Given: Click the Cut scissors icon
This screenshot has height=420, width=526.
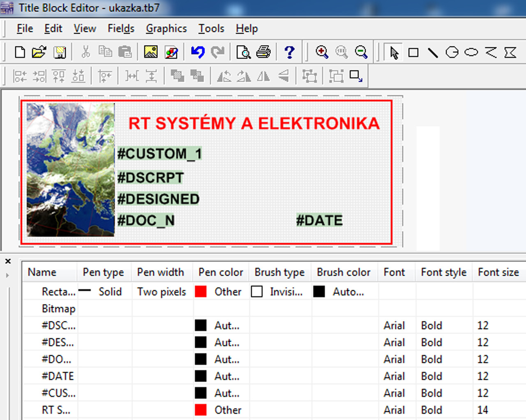Looking at the screenshot, I should 86,52.
